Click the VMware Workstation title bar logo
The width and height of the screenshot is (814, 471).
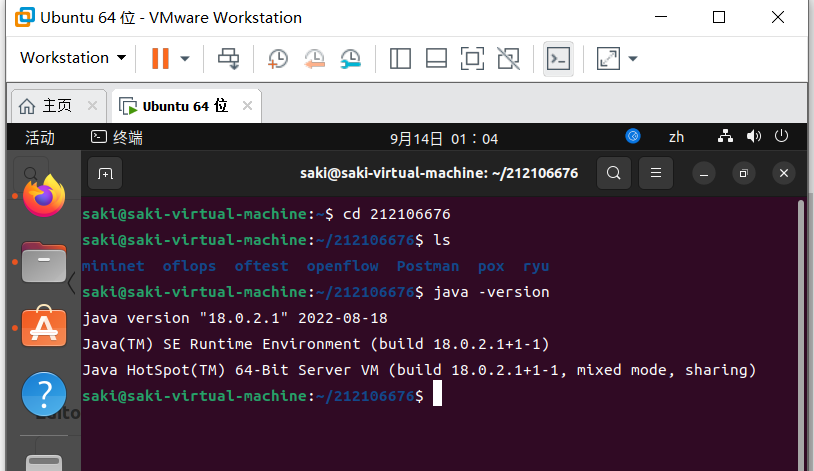pyautogui.click(x=24, y=17)
